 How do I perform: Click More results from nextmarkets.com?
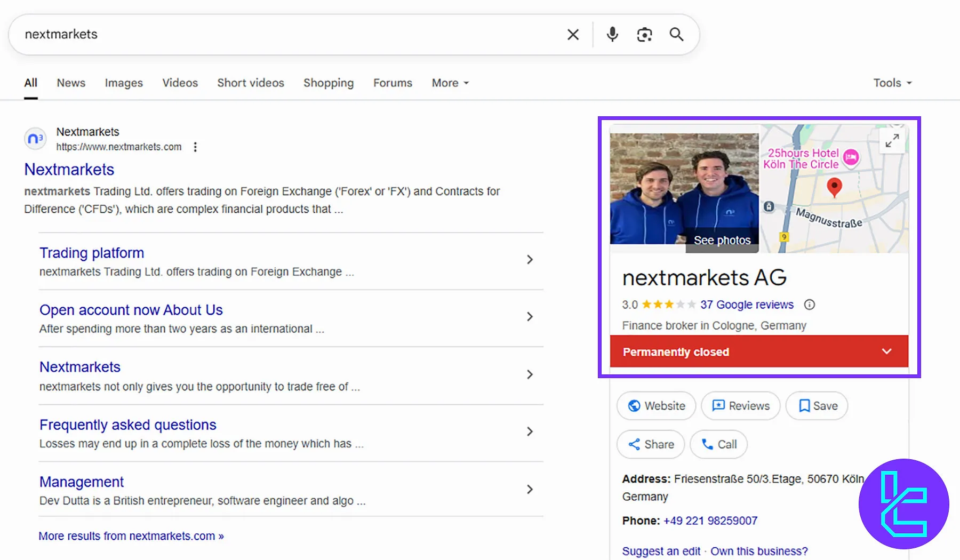131,536
